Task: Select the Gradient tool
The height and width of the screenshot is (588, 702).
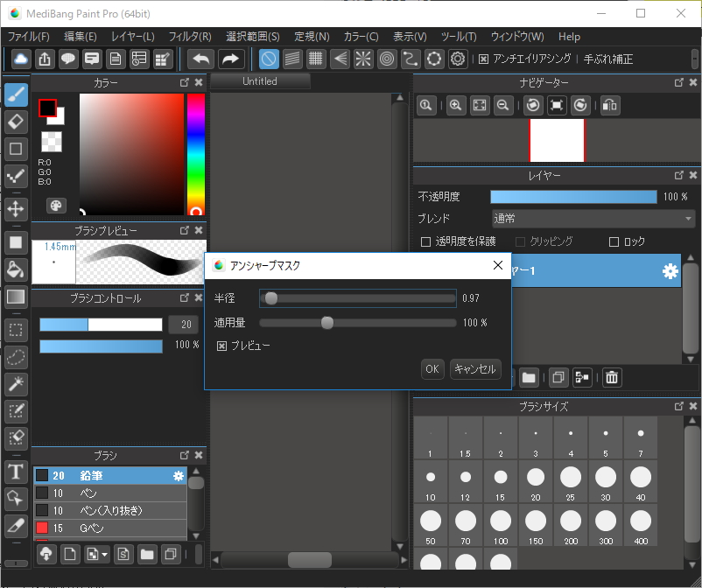Action: coord(16,297)
